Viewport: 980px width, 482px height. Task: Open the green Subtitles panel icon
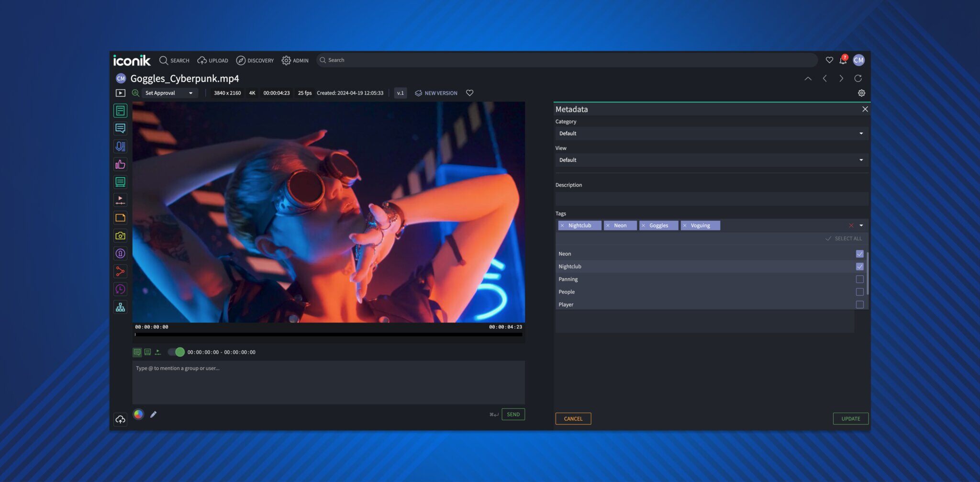[x=120, y=182]
